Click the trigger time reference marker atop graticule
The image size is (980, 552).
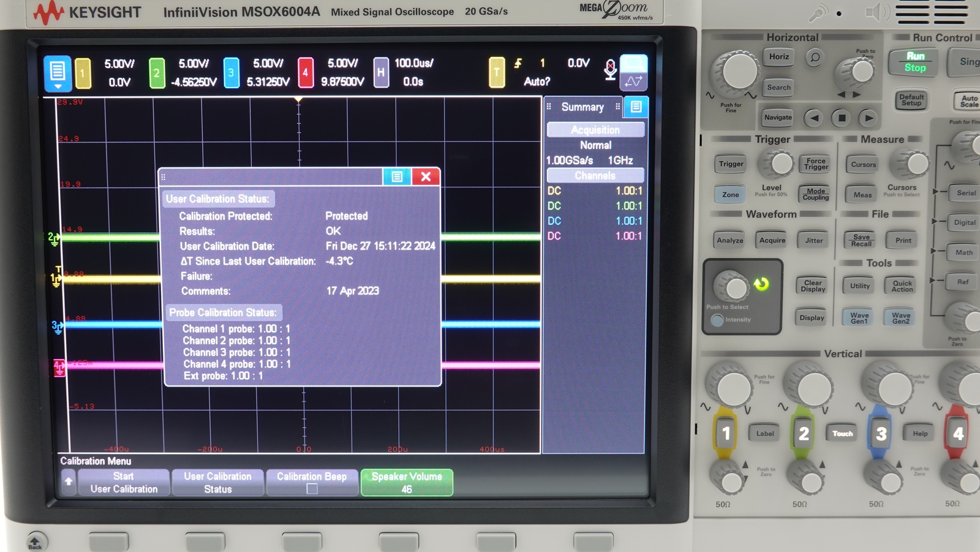(299, 100)
